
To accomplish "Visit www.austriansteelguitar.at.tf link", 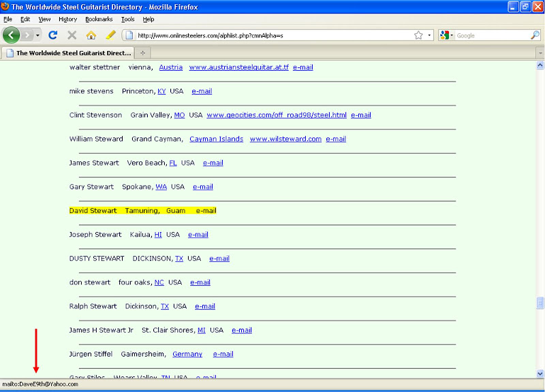I will pos(239,67).
